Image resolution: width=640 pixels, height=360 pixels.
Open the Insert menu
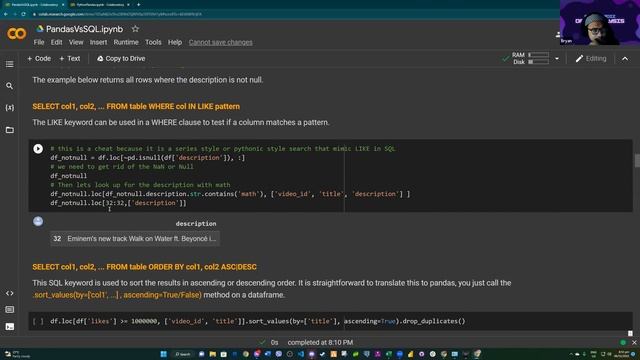[x=98, y=42]
